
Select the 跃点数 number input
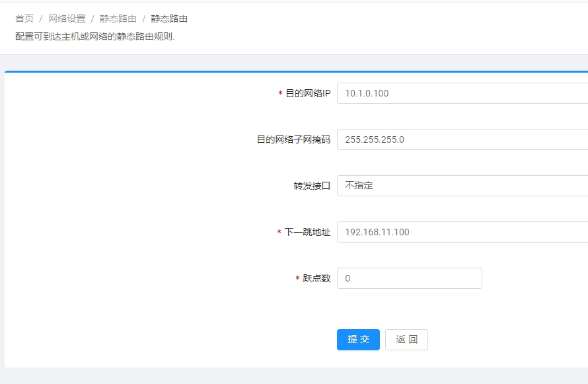409,278
